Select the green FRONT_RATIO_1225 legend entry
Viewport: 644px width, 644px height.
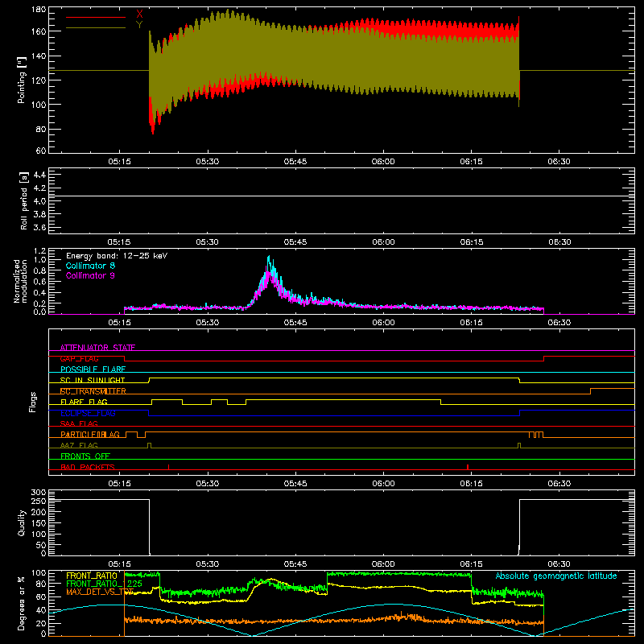coord(105,584)
